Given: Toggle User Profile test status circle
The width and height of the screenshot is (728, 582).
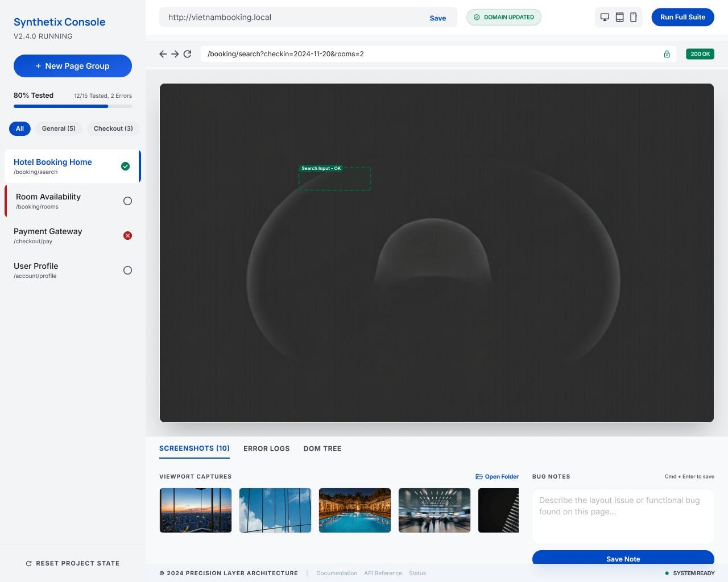Looking at the screenshot, I should click(x=127, y=270).
